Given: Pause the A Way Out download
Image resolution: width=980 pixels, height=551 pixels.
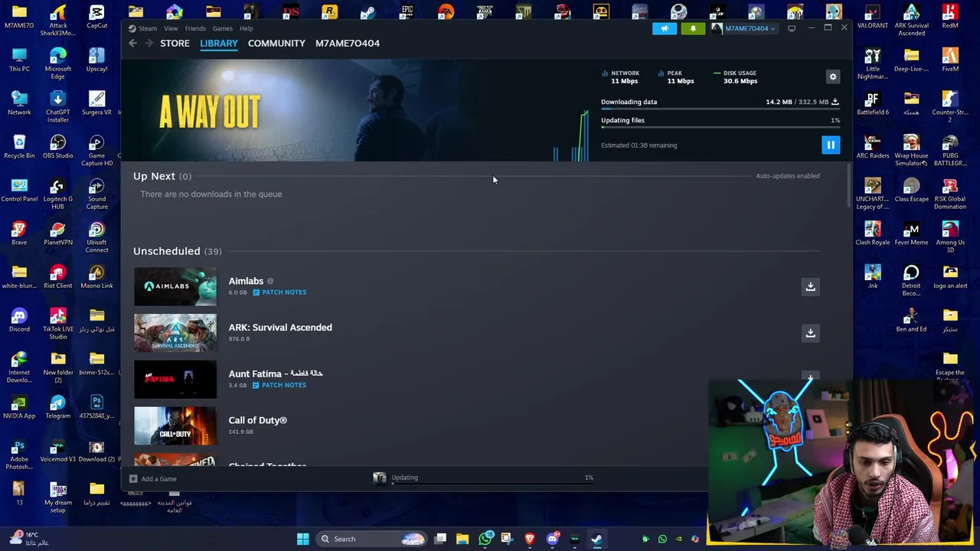Looking at the screenshot, I should click(831, 145).
